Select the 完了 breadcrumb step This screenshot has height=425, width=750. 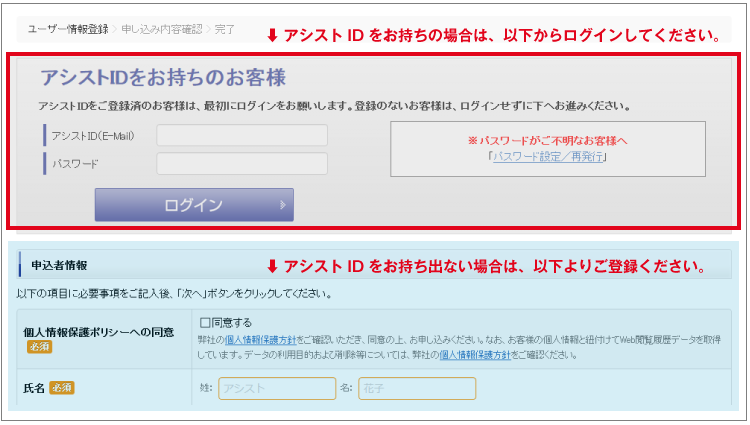(x=225, y=29)
